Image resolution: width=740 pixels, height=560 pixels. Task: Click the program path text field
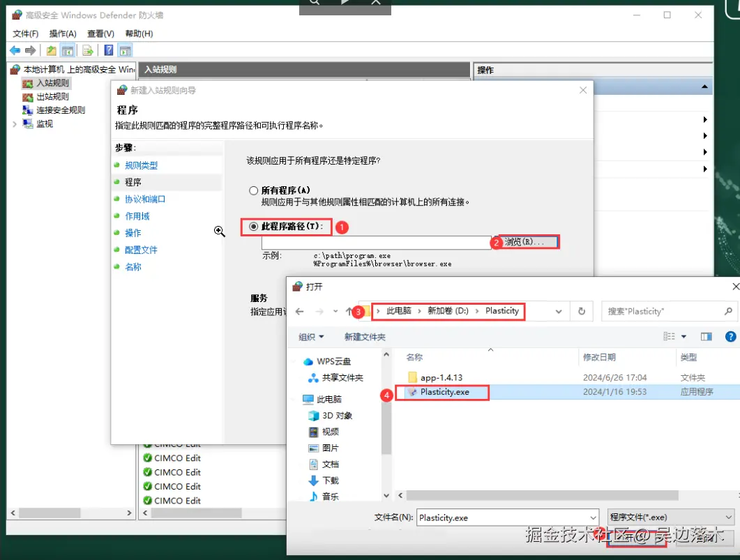pyautogui.click(x=377, y=243)
